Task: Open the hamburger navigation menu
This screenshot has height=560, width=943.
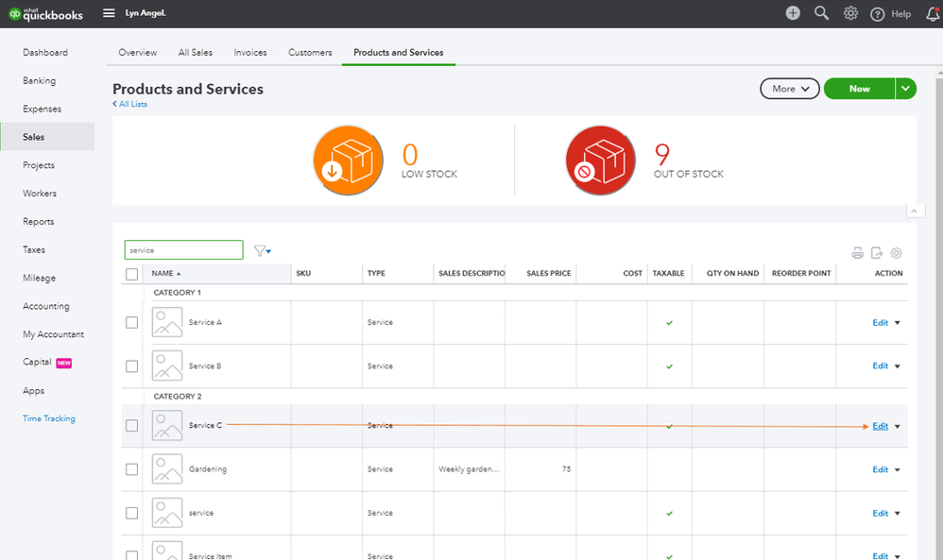Action: pos(109,13)
